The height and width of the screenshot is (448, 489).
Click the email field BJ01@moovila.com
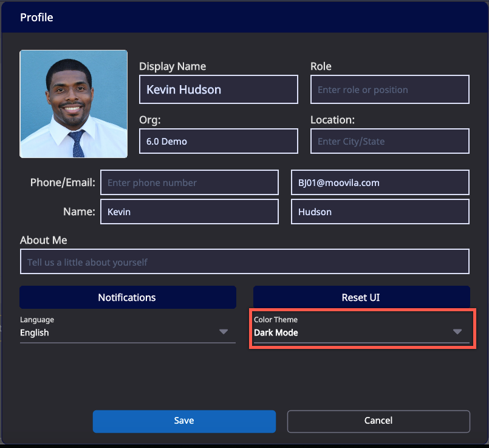pos(380,182)
